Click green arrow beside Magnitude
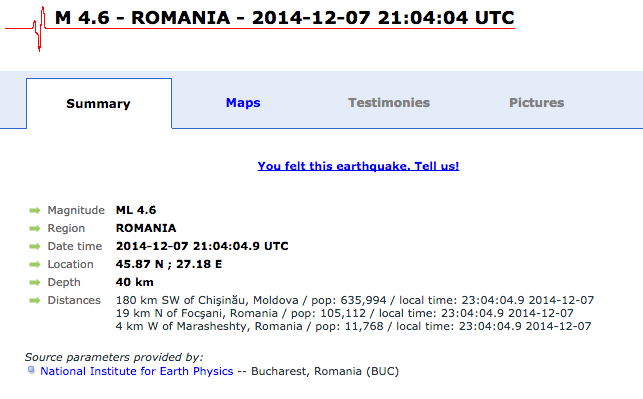This screenshot has height=399, width=643. [x=35, y=210]
